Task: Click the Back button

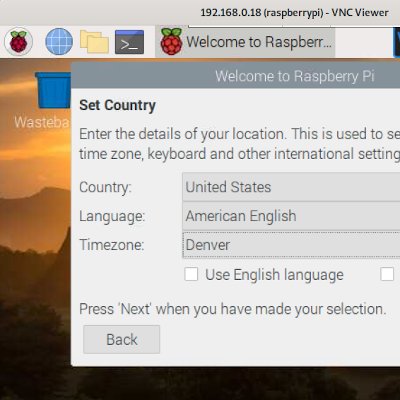Action: (122, 340)
